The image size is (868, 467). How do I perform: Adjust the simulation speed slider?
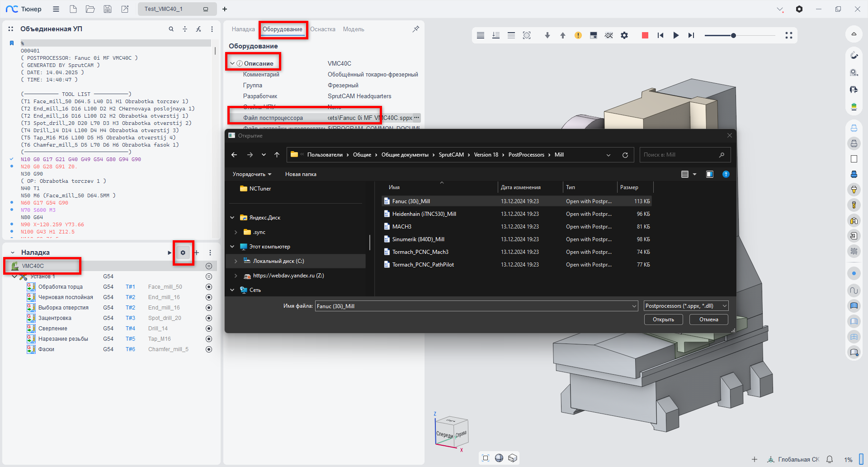tap(733, 35)
